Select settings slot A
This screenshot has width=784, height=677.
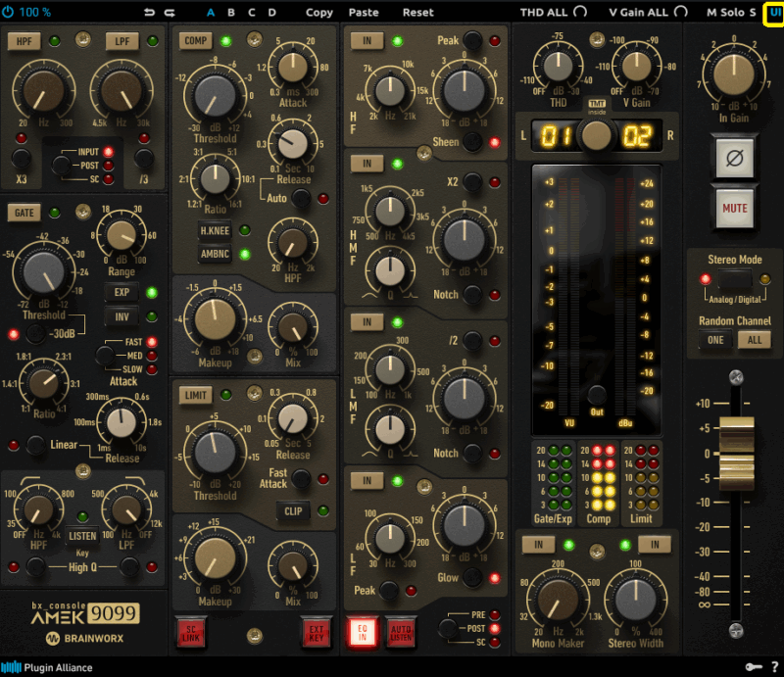211,13
